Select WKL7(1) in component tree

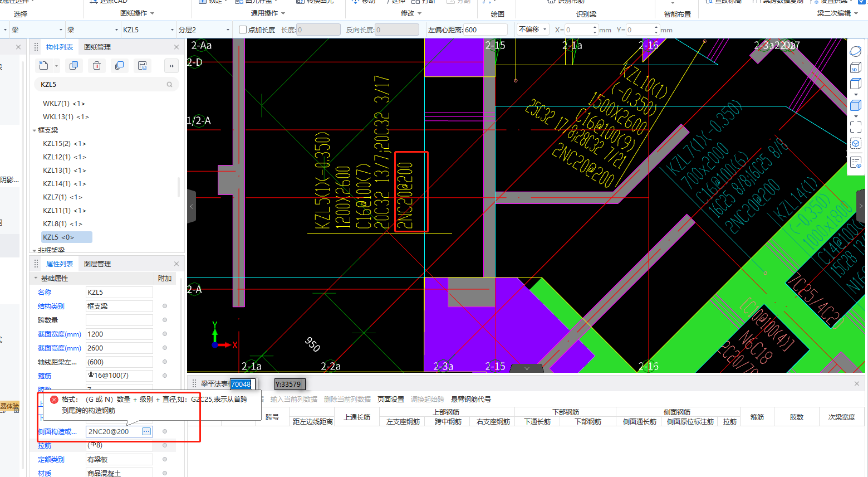click(64, 103)
